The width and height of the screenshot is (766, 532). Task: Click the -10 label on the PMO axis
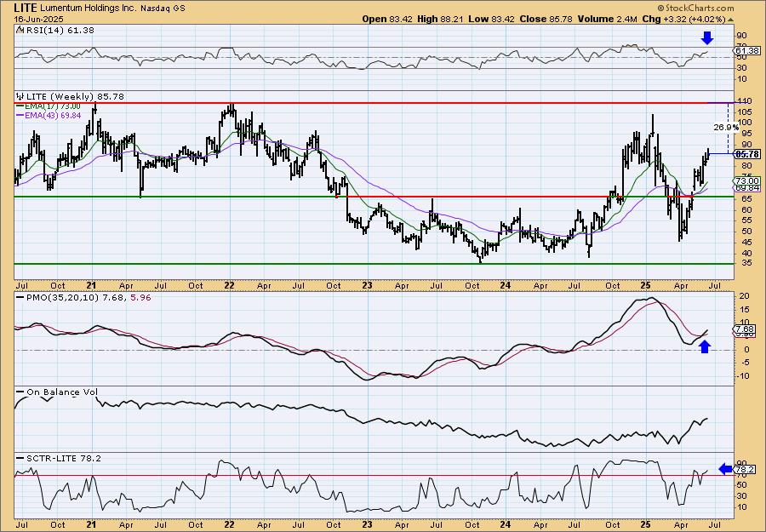pos(742,375)
